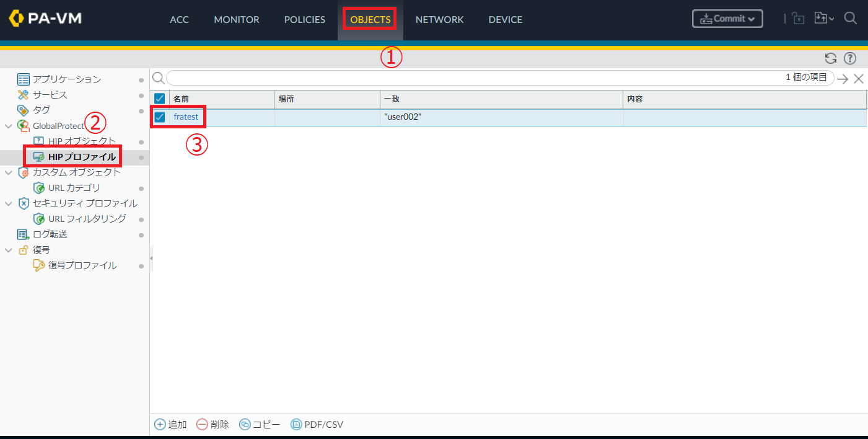
Task: Open the DEVICE tab
Action: click(506, 20)
